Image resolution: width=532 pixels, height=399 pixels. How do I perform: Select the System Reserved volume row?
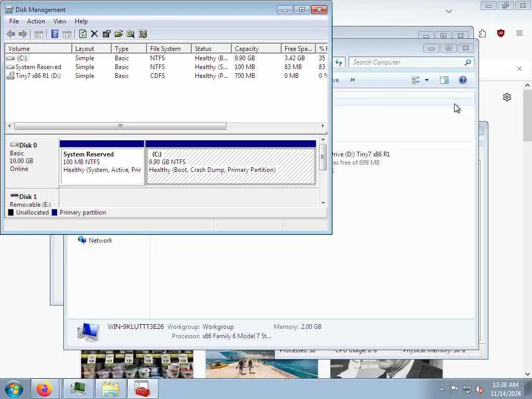click(x=166, y=67)
